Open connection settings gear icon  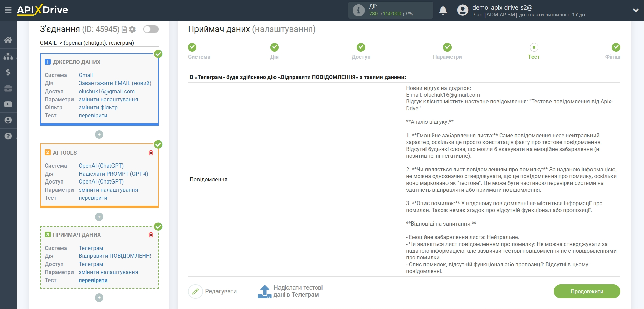132,30
